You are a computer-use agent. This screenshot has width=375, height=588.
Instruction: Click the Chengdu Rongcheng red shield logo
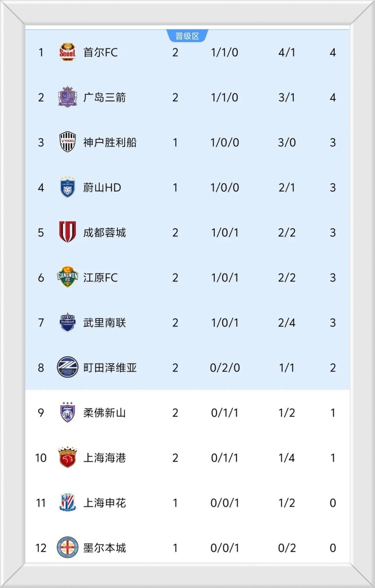pyautogui.click(x=67, y=232)
